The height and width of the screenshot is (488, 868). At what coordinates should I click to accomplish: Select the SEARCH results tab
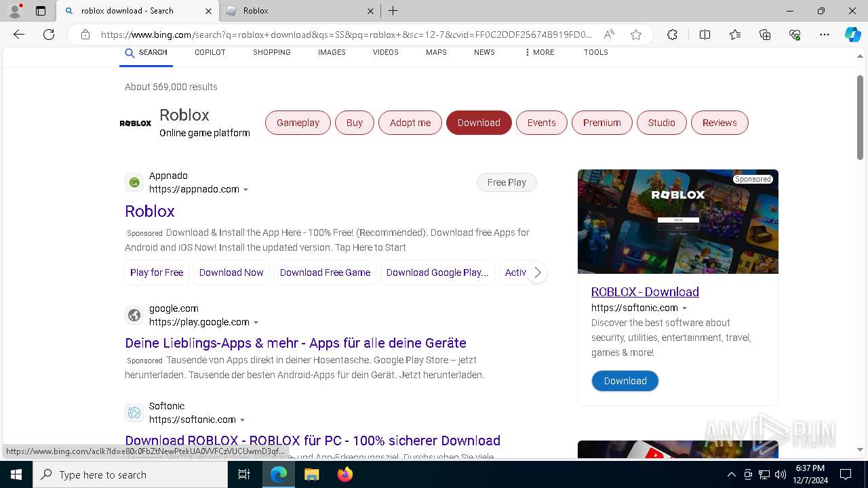point(146,53)
